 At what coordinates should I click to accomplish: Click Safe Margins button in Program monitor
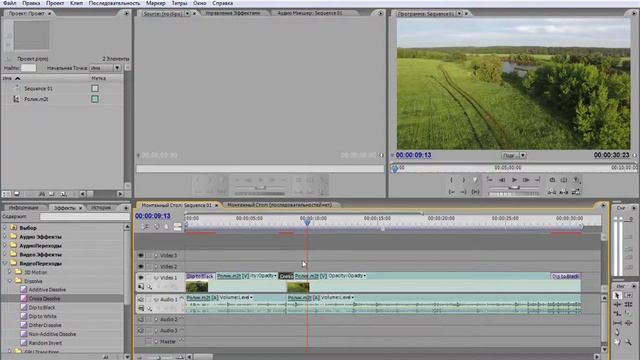(564, 180)
